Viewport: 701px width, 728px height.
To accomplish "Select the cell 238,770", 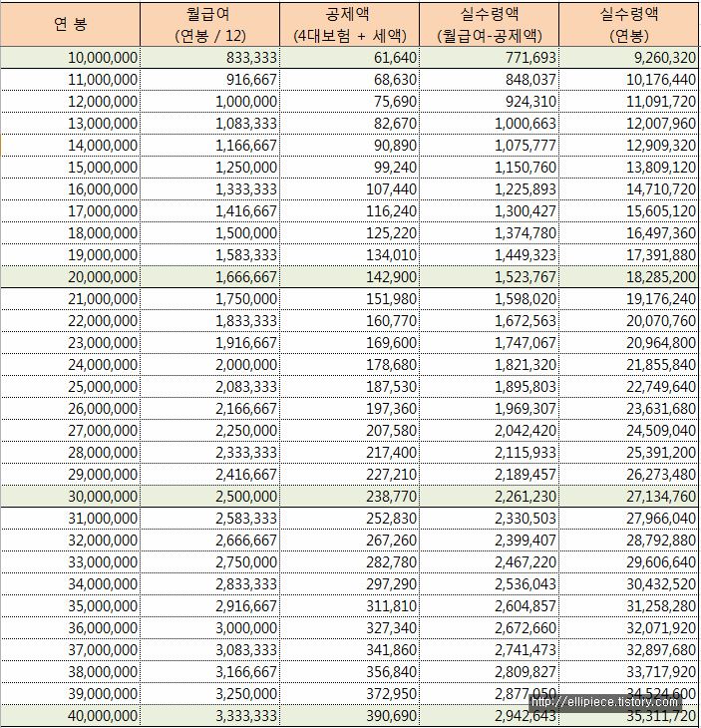I will point(350,497).
